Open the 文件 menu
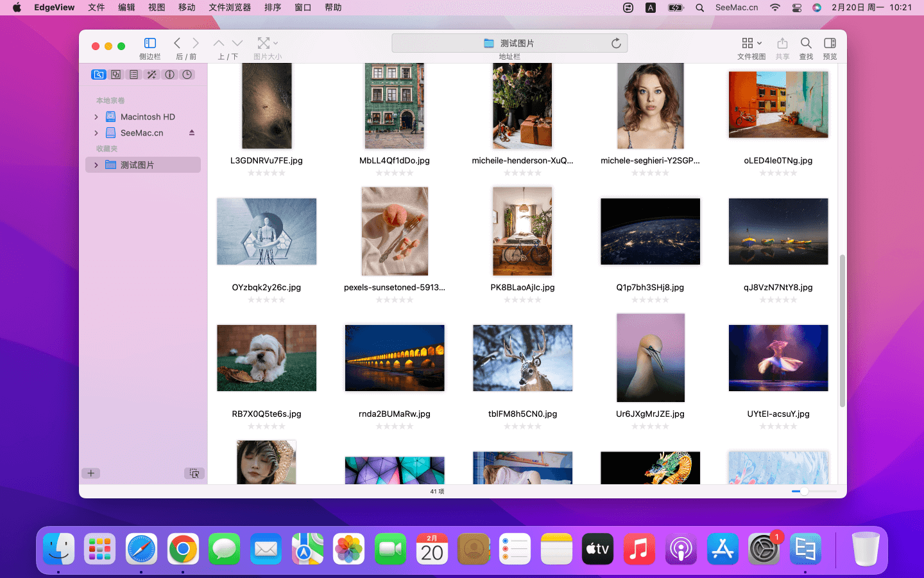Image resolution: width=924 pixels, height=578 pixels. [x=96, y=8]
